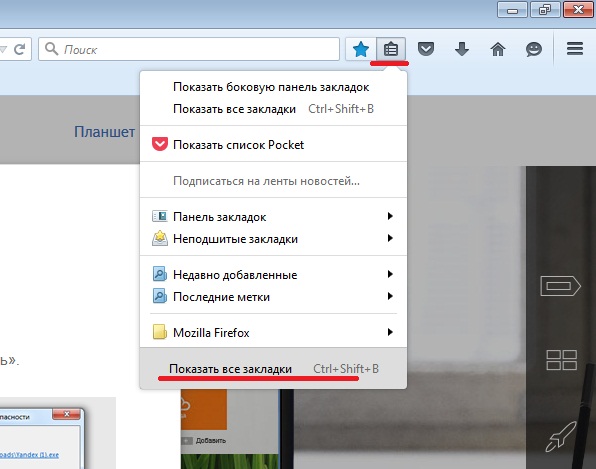
Task: Open the Панель закладок submenu
Action: coord(273,217)
